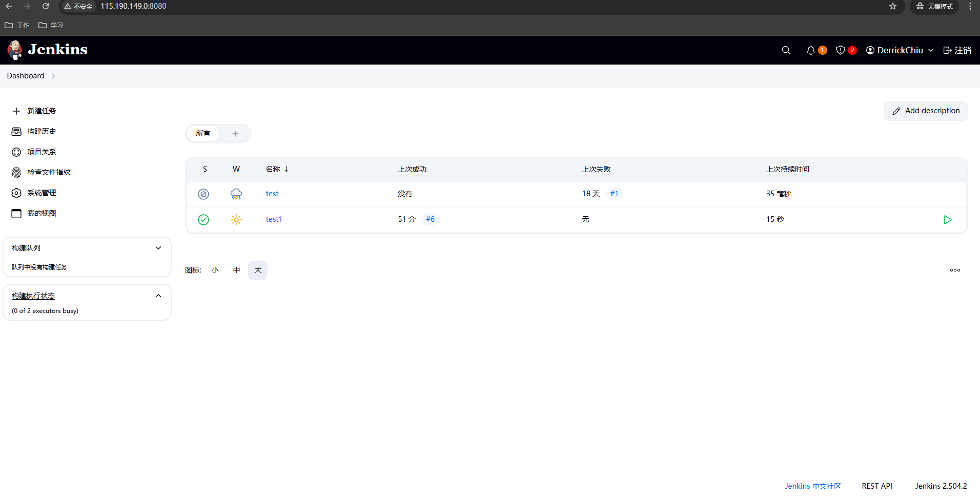Click the user avatar icon next to DerrickChiu
980x501 pixels.
(x=870, y=50)
